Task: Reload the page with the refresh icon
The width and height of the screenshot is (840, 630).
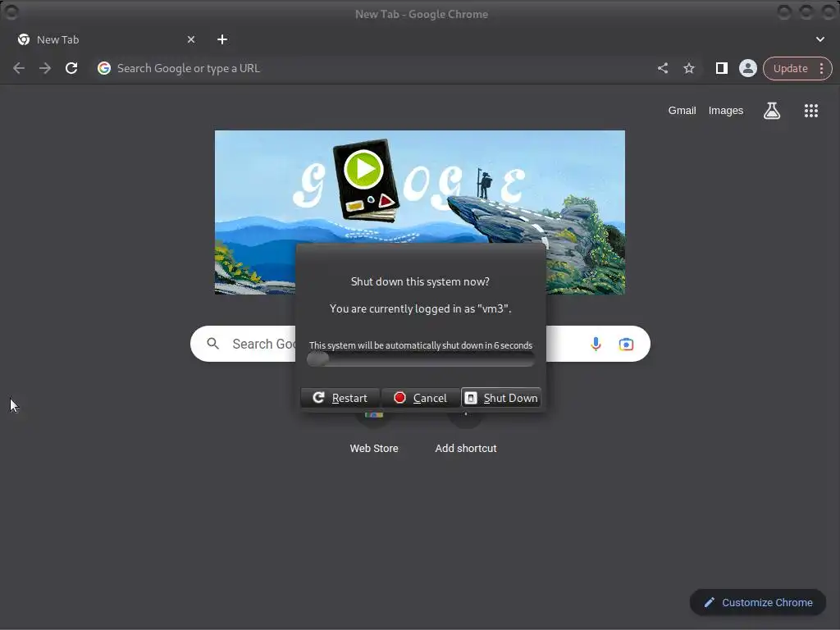Action: coord(71,68)
